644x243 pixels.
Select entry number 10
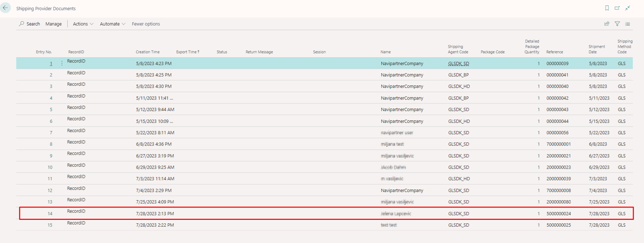50,168
